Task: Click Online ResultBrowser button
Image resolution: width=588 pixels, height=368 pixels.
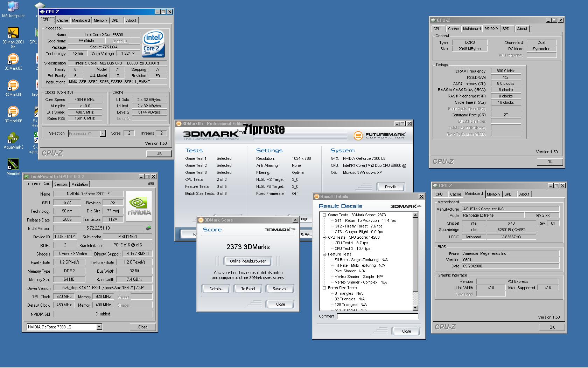Action: click(248, 261)
